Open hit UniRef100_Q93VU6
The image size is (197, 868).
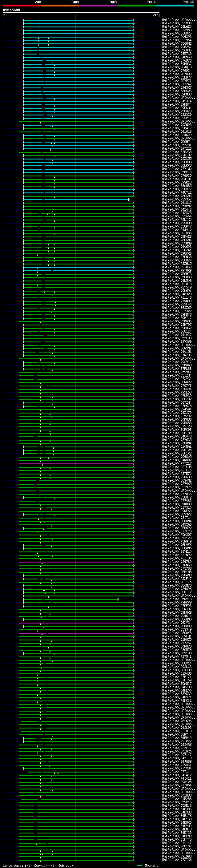176,23
